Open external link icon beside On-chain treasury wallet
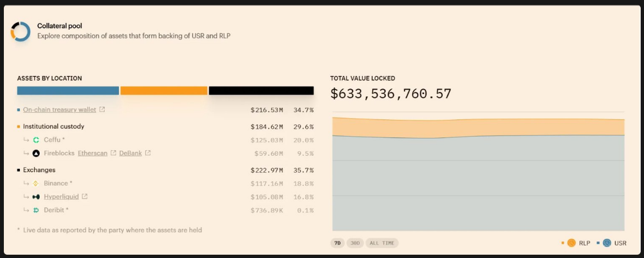The height and width of the screenshot is (258, 644). click(x=102, y=109)
